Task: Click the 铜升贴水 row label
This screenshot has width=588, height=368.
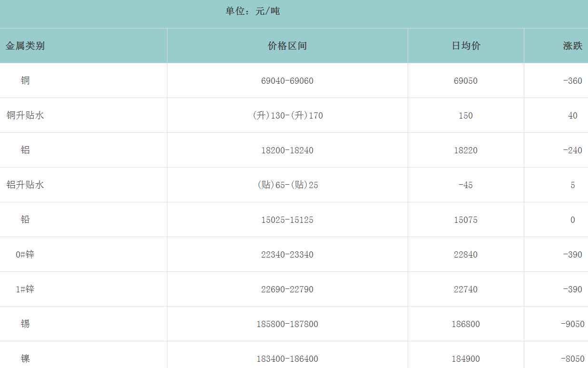Action: 25,115
